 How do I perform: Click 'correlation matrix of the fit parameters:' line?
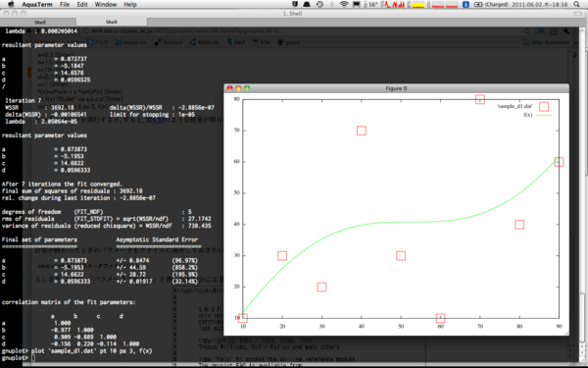click(69, 302)
